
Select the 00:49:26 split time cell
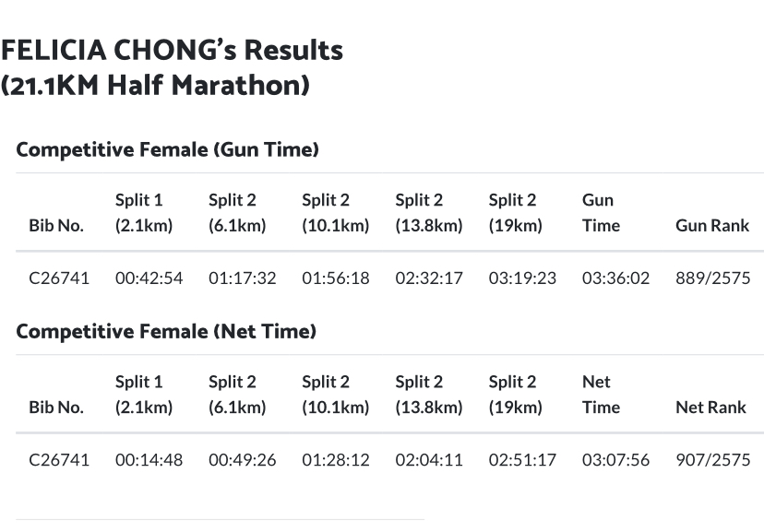242,459
